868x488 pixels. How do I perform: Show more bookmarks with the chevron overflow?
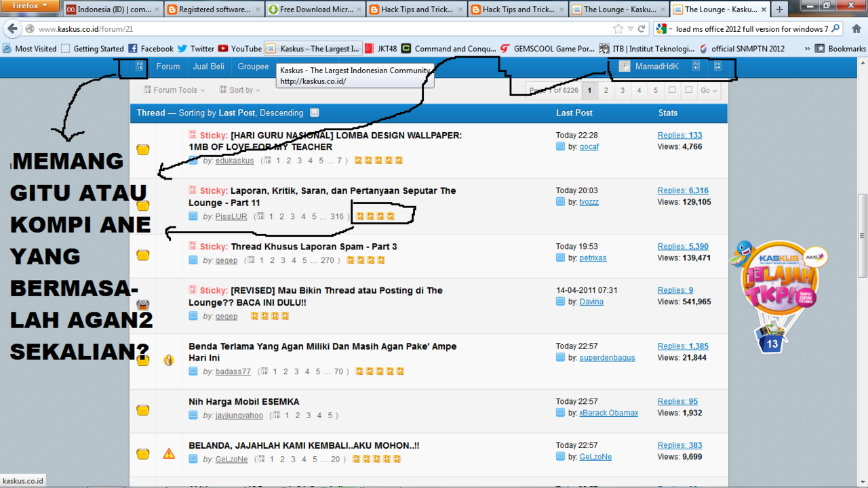807,49
